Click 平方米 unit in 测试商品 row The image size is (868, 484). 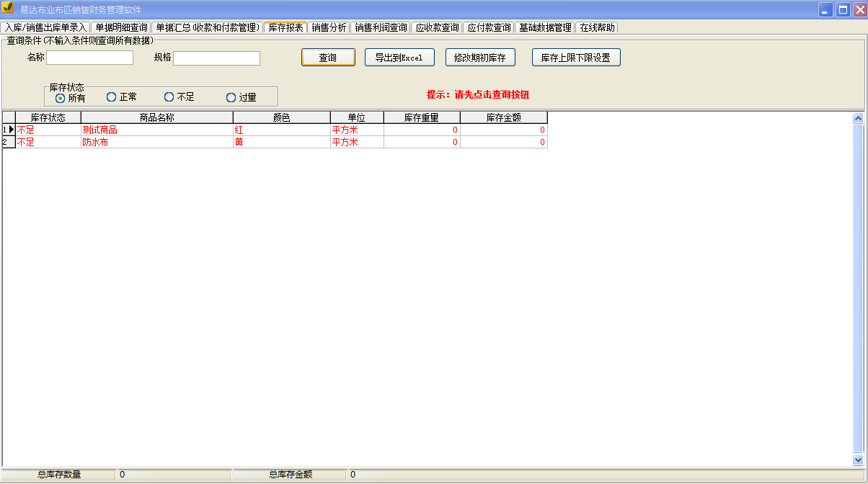pos(357,130)
